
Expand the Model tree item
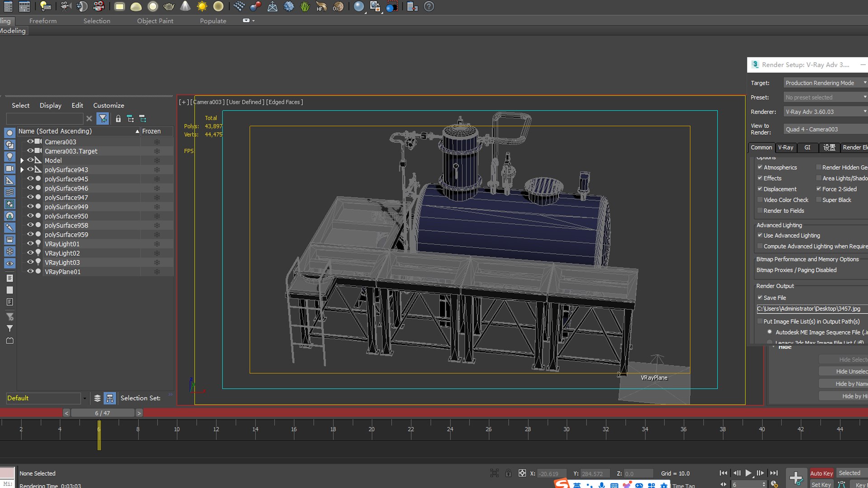[x=22, y=160]
